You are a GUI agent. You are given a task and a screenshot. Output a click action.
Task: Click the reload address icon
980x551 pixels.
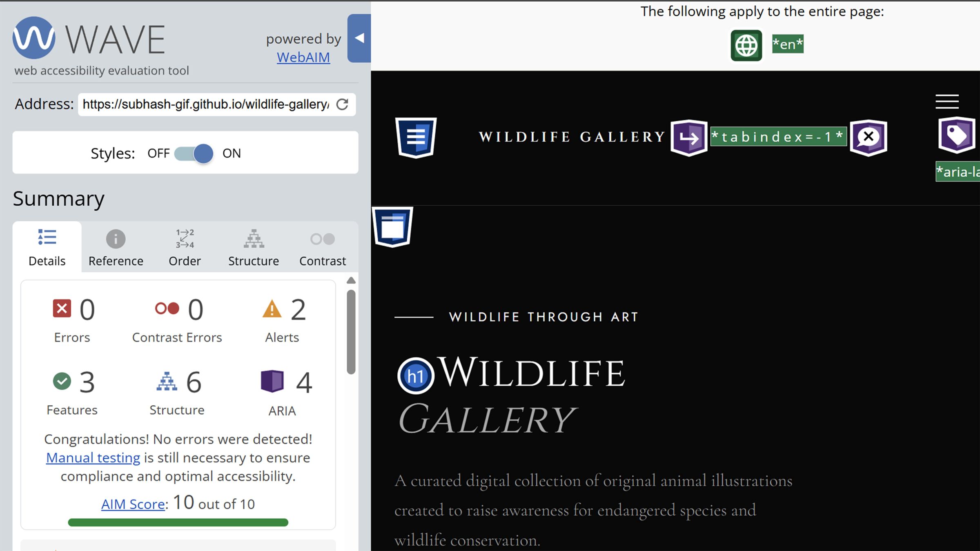tap(342, 104)
